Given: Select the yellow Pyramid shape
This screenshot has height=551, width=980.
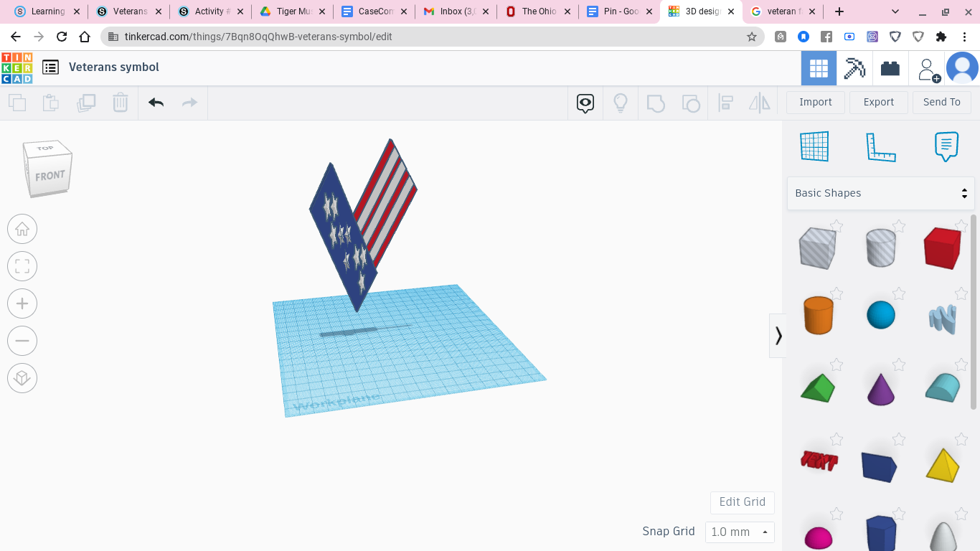Looking at the screenshot, I should click(x=943, y=465).
